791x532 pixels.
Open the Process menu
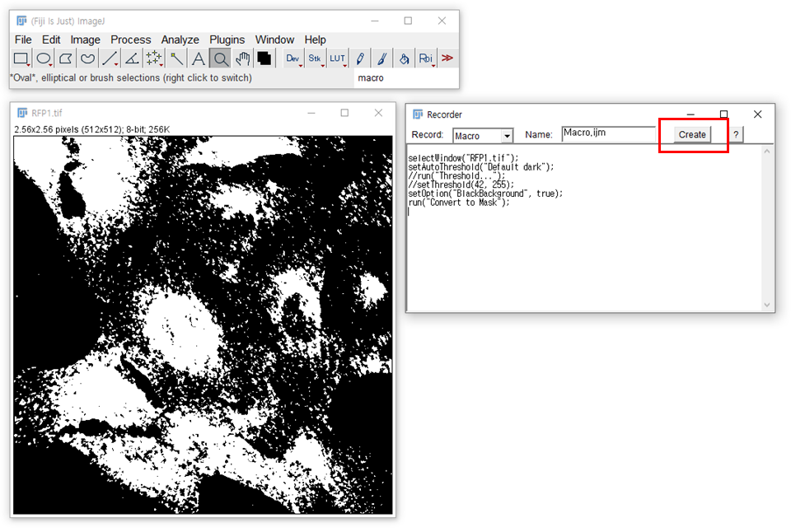[x=130, y=39]
